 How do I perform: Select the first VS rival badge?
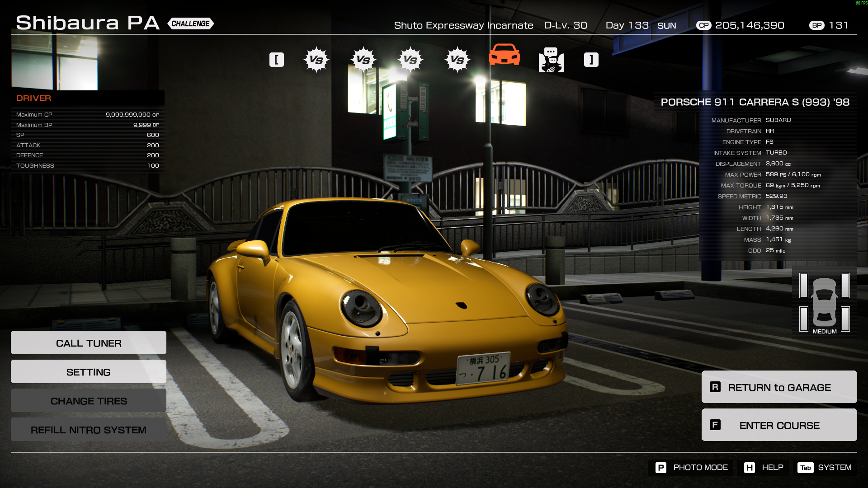(316, 60)
